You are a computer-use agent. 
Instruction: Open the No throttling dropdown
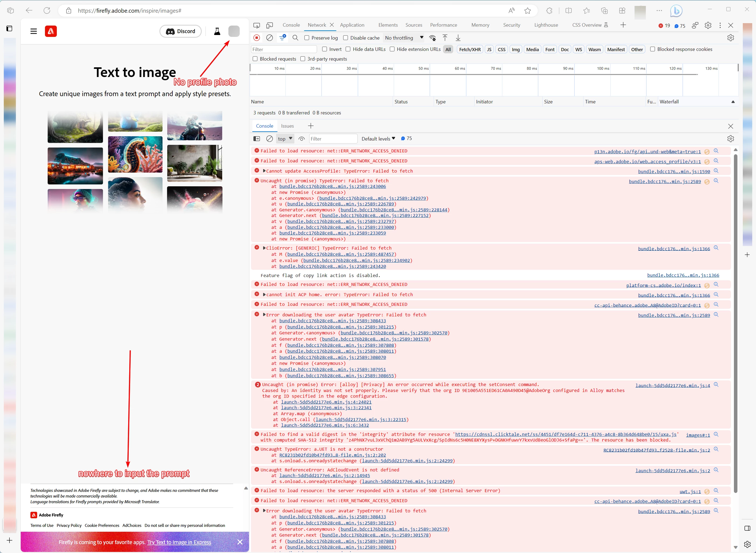pyautogui.click(x=404, y=38)
